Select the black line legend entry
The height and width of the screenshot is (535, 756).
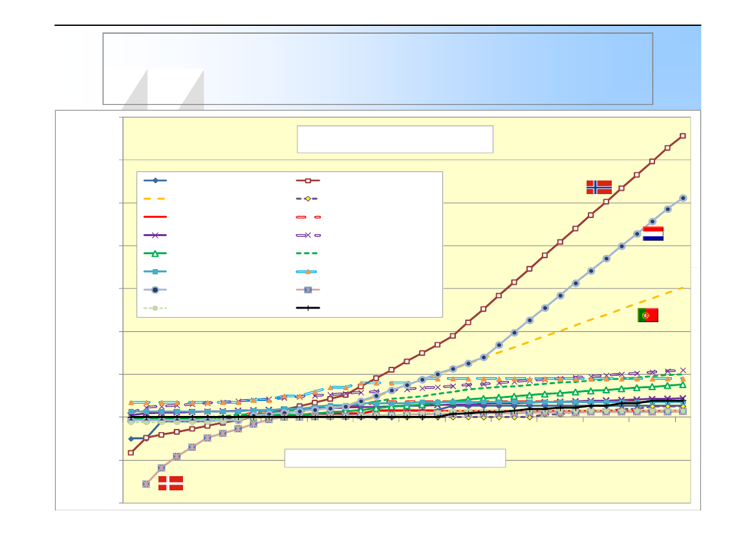[x=308, y=308]
